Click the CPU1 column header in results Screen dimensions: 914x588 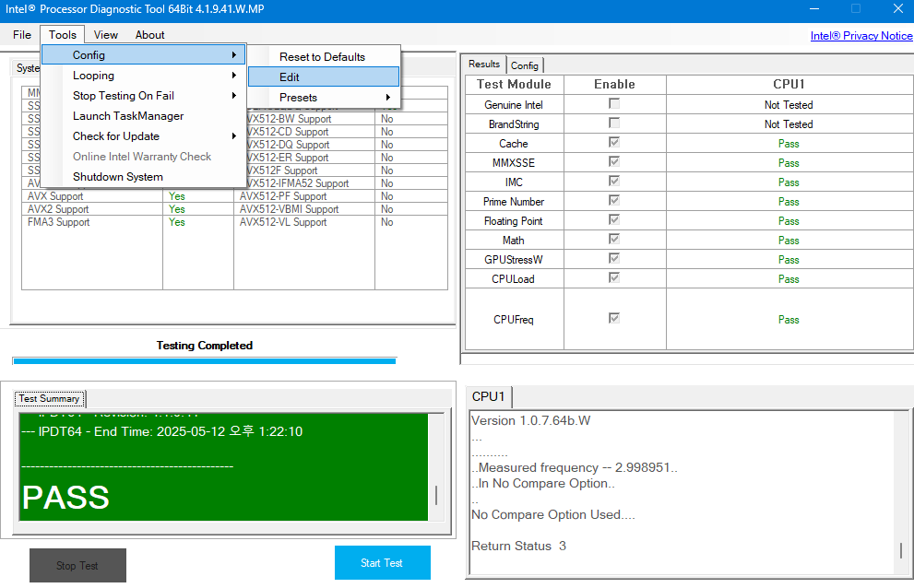point(789,85)
